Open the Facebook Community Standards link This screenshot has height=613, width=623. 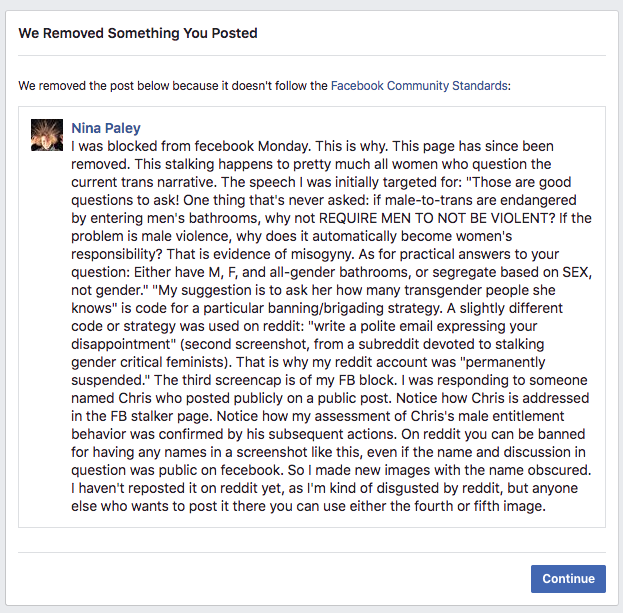pos(419,86)
